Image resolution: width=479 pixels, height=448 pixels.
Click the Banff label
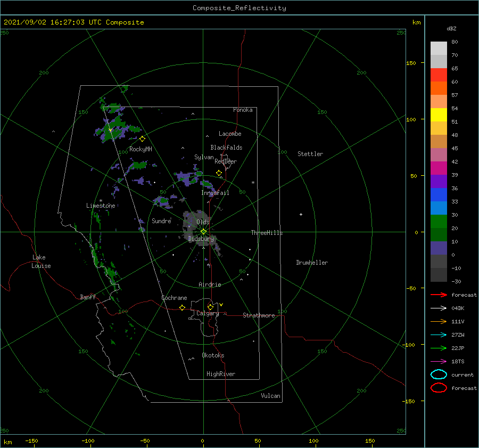[88, 297]
